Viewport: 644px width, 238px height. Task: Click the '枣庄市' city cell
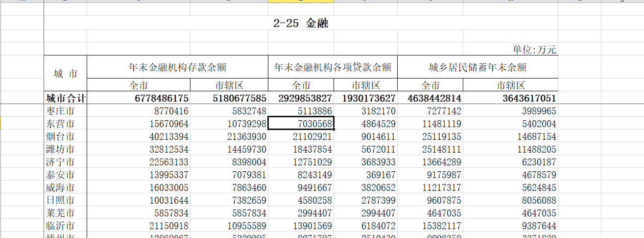[x=66, y=111]
